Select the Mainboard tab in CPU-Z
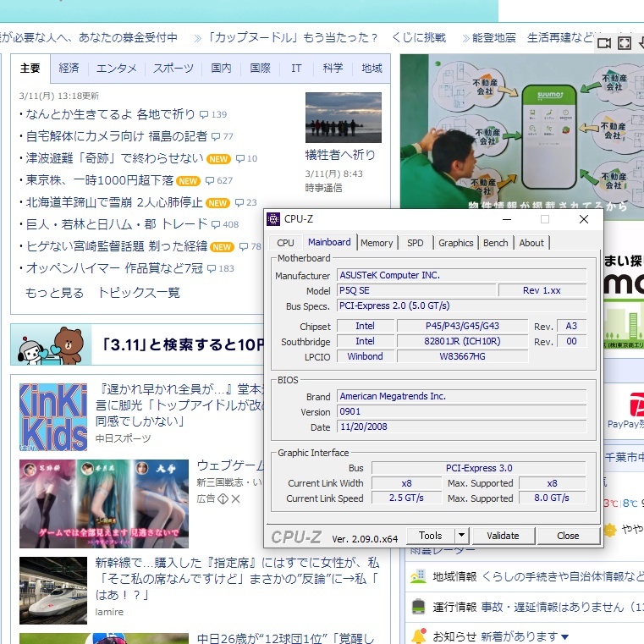644x644 pixels. click(329, 242)
